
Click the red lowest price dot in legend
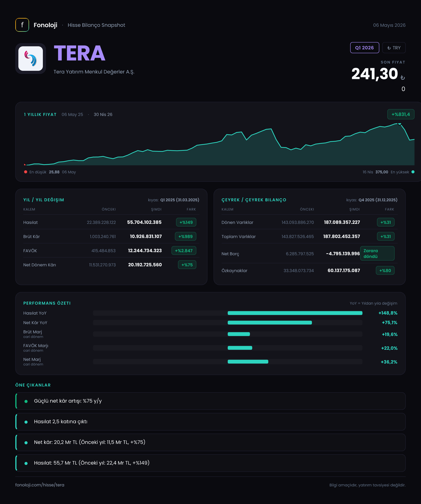coord(26,172)
